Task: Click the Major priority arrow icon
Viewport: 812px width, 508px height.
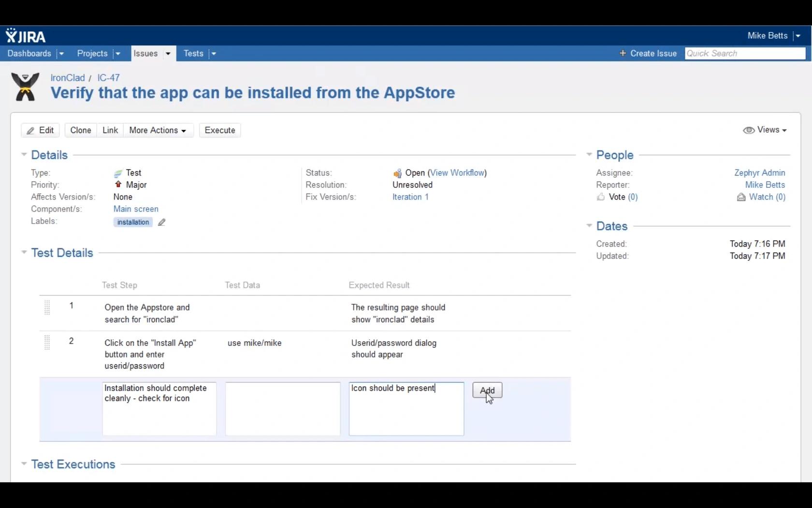Action: click(118, 184)
